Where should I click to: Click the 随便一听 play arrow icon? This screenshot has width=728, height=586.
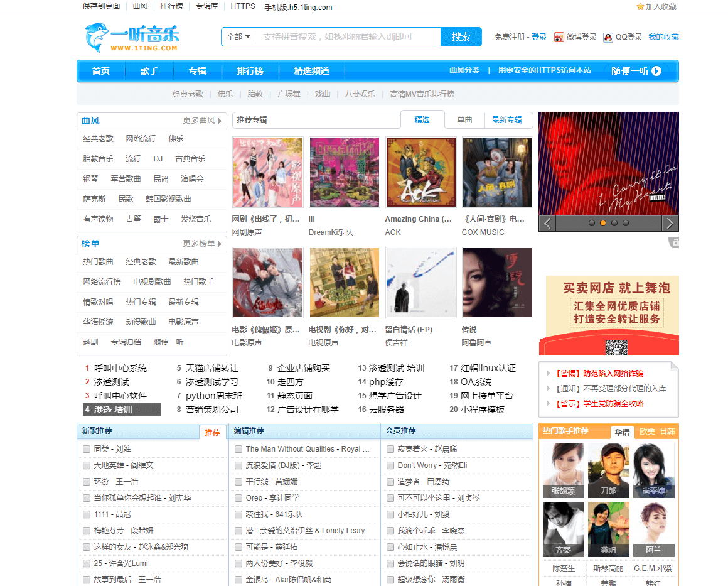[656, 71]
